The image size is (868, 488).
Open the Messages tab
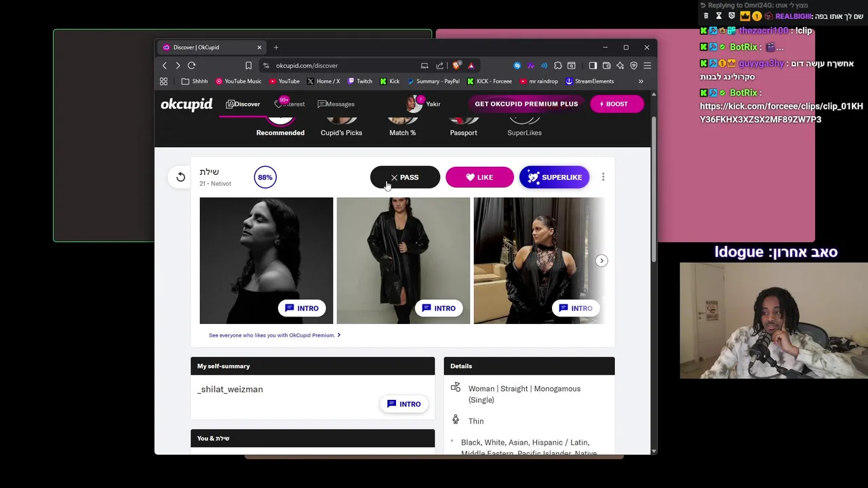[336, 104]
